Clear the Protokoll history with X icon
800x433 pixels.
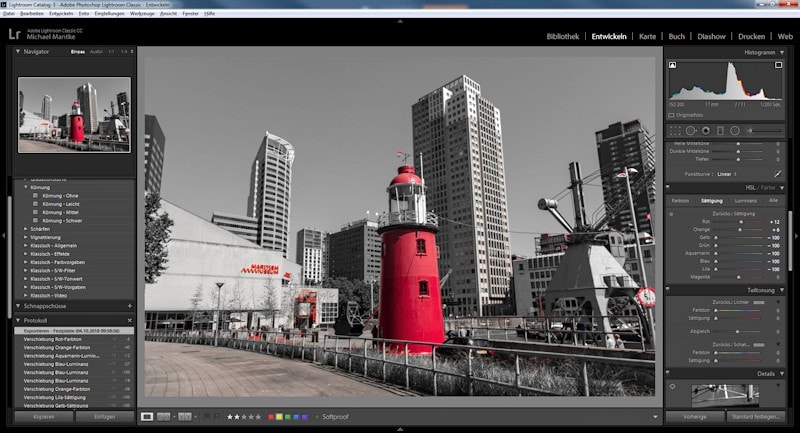[130, 320]
